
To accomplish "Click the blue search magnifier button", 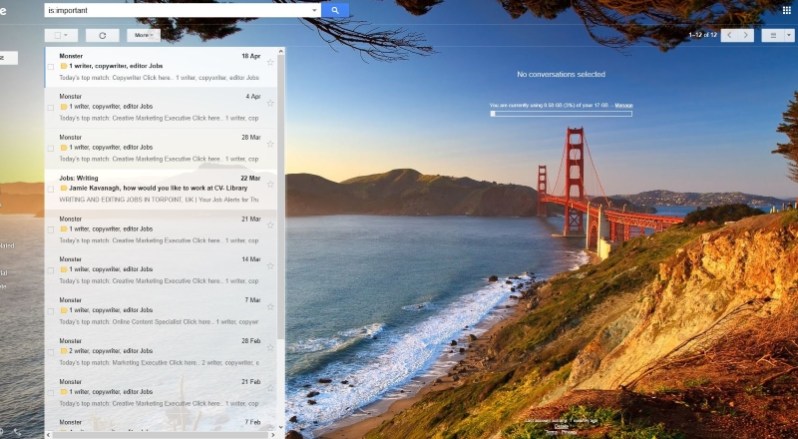I will [x=335, y=10].
